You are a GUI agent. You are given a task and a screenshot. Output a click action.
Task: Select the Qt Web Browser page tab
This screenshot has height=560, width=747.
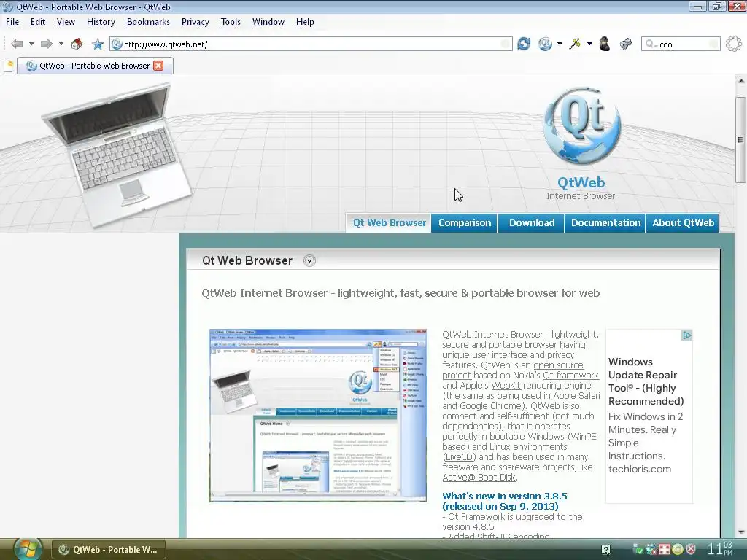390,223
